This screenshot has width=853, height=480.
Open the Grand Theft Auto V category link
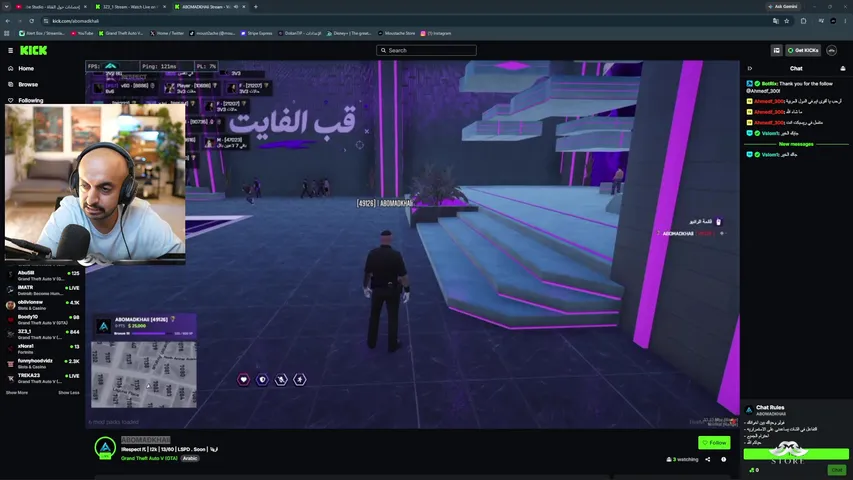(149, 458)
